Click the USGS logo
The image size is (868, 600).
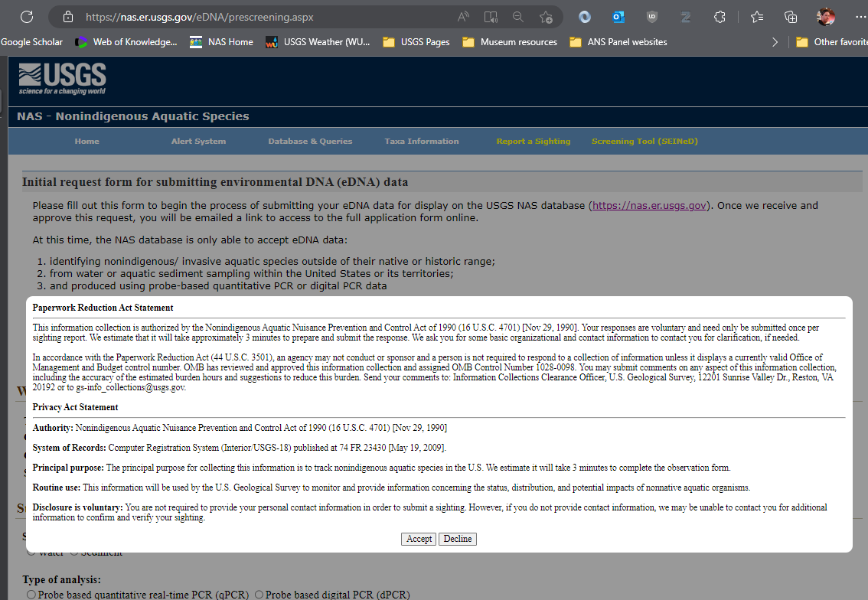coord(62,79)
